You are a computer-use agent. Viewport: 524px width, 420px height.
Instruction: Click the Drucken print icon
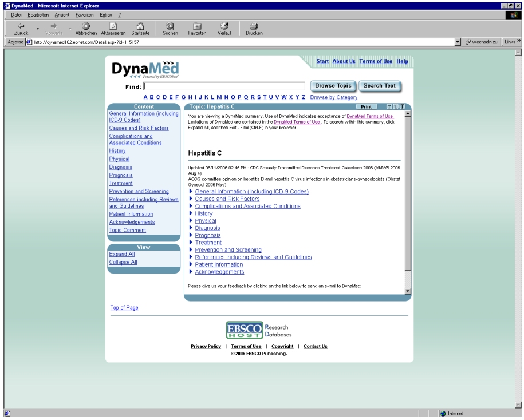(x=254, y=26)
